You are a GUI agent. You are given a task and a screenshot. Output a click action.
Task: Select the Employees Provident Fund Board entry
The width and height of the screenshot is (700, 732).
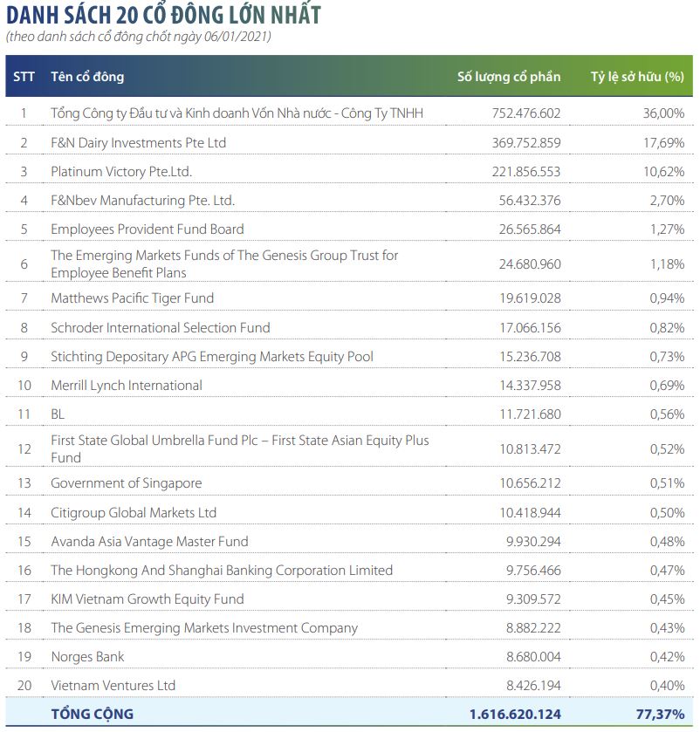148,229
